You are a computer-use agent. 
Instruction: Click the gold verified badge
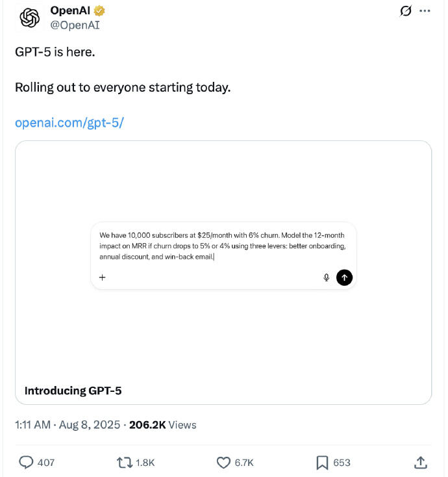99,11
